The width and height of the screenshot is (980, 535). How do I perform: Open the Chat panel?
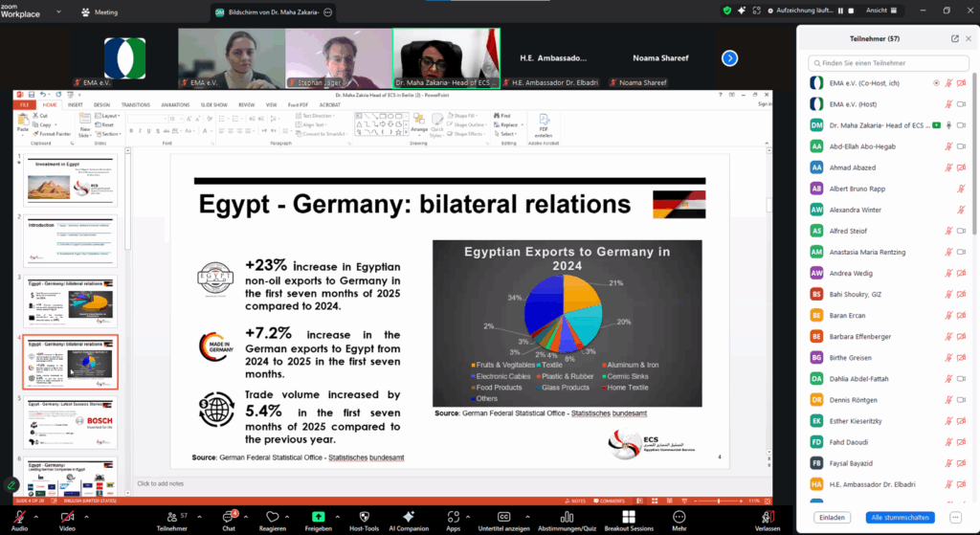228,517
